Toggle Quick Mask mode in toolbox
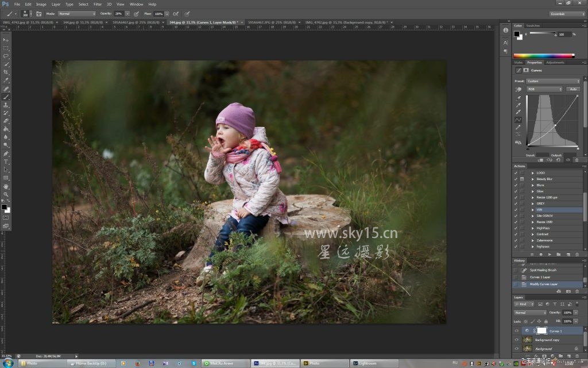The height and width of the screenshot is (368, 588). tap(6, 218)
